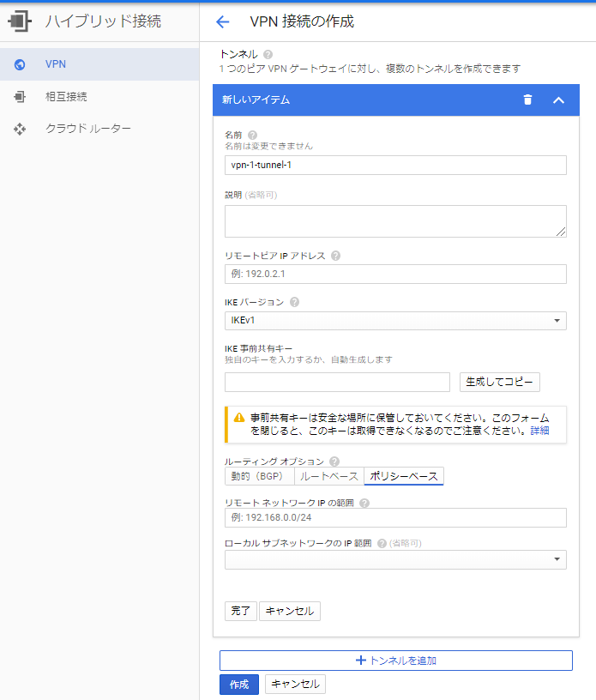The image size is (596, 700).
Task: Click the ハイブリッド接続 product icon
Action: (20, 21)
